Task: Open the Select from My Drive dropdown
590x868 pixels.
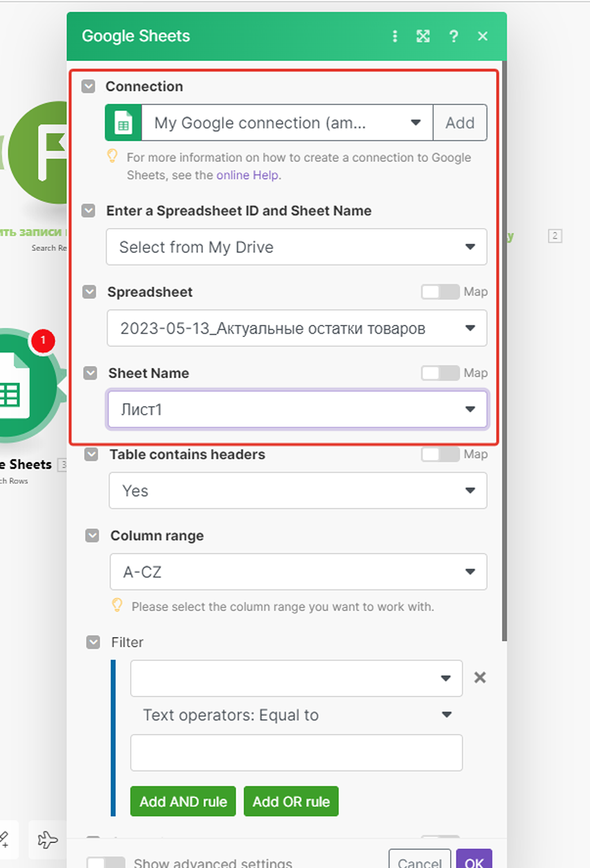Action: pyautogui.click(x=296, y=247)
